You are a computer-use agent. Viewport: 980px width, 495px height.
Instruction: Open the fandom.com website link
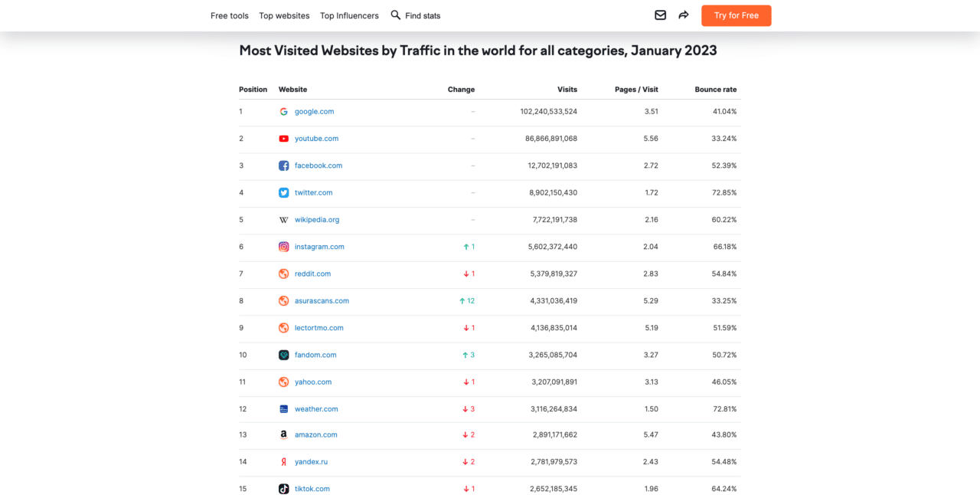[x=315, y=355]
